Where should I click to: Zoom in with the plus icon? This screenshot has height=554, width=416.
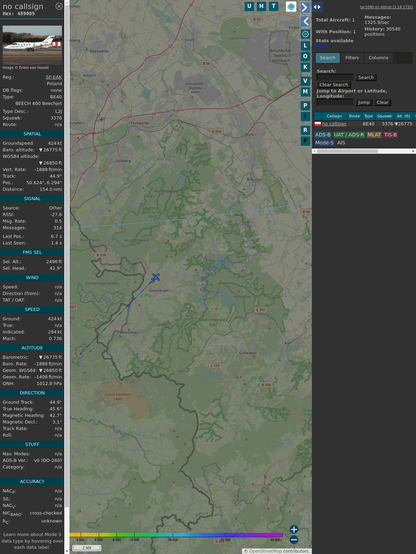(x=294, y=529)
